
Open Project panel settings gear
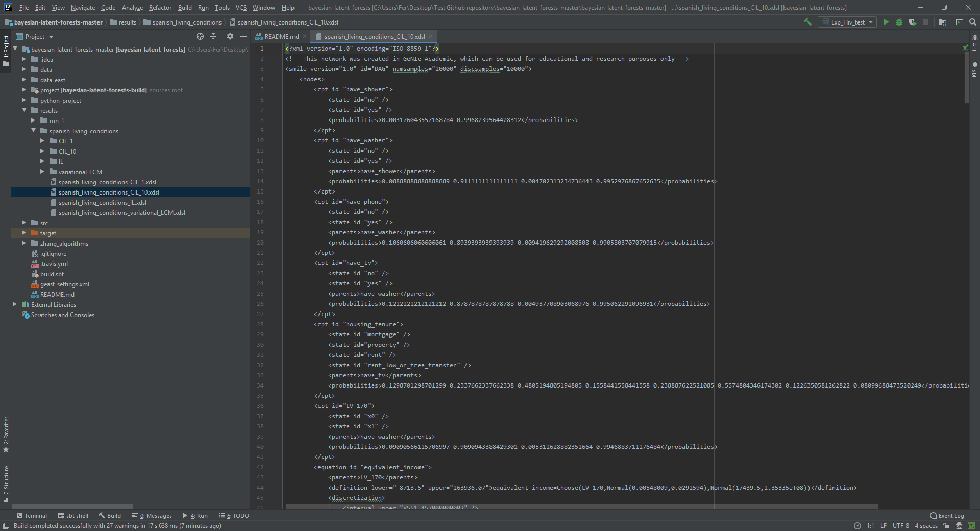point(230,36)
